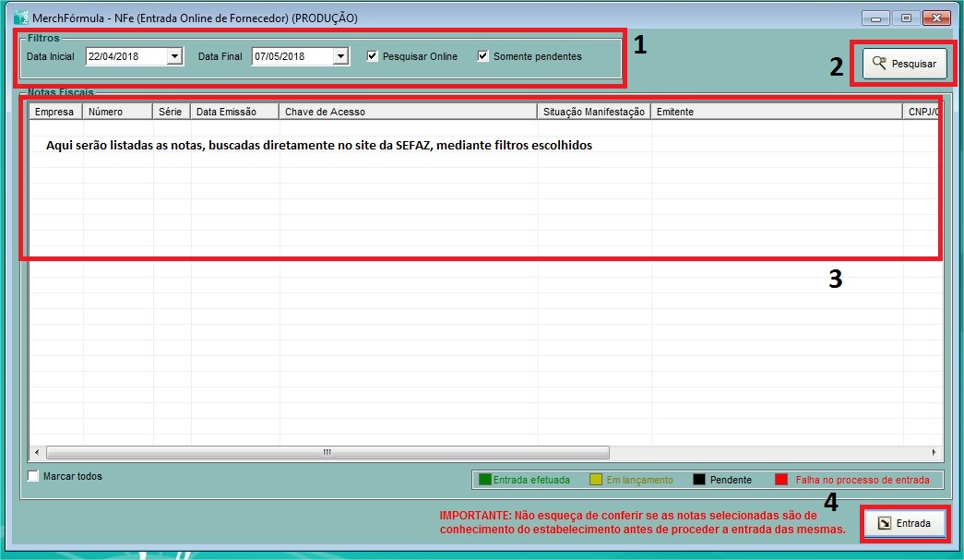This screenshot has height=560, width=964.
Task: Click the horizontal scrollbar left arrow
Action: 37,453
